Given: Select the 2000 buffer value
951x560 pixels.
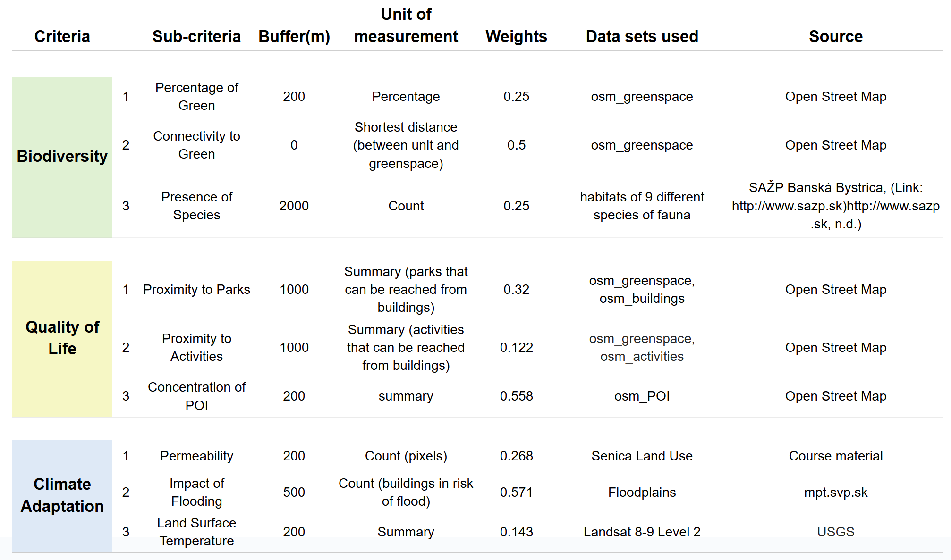Looking at the screenshot, I should (x=294, y=206).
